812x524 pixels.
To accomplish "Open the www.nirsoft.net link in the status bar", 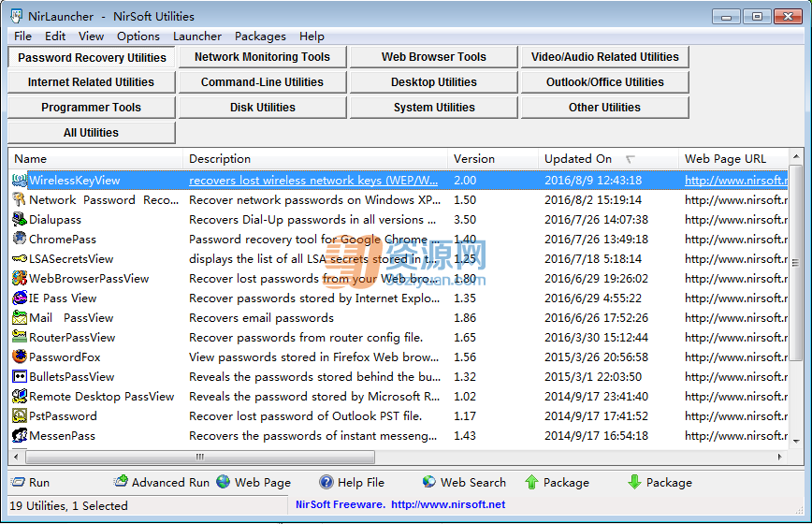I will tap(448, 505).
